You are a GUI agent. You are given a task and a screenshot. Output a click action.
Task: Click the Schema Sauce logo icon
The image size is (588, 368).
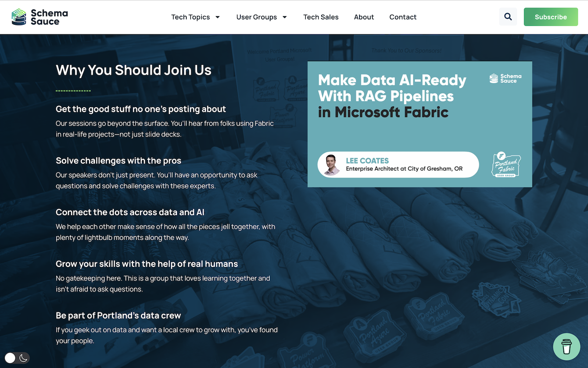pos(19,17)
